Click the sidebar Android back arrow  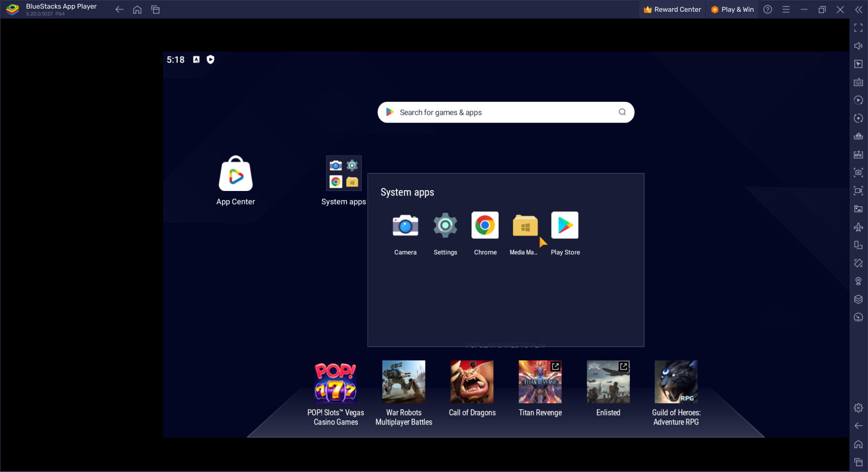pos(859,426)
